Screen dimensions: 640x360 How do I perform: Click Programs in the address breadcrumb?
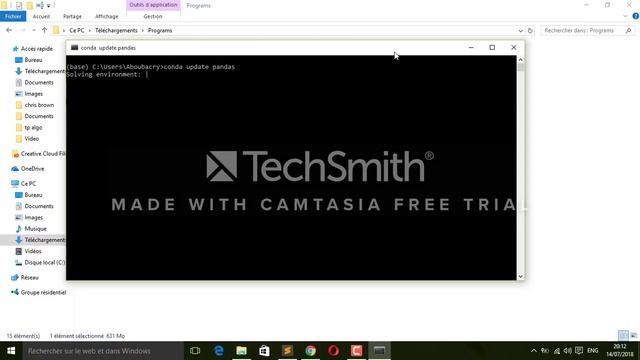click(x=160, y=31)
